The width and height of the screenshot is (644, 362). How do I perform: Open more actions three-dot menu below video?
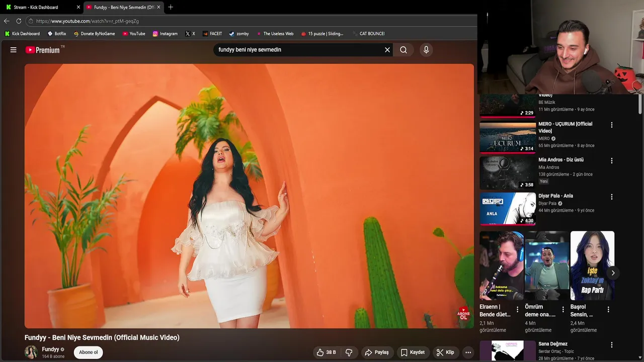click(468, 352)
